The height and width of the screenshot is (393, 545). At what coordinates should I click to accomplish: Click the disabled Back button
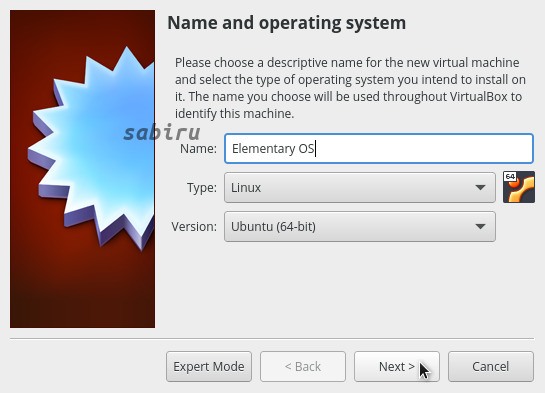[303, 367]
